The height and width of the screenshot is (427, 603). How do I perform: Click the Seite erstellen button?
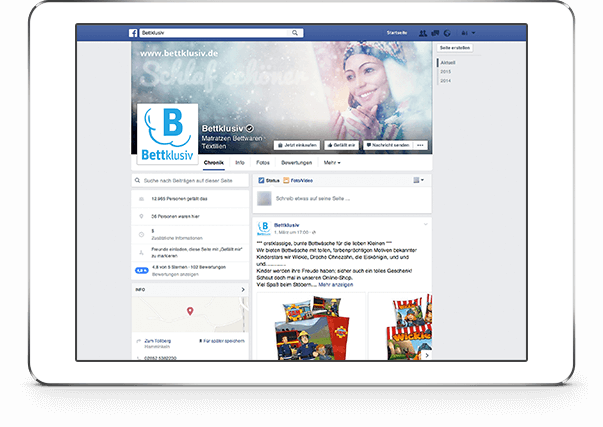click(x=455, y=48)
